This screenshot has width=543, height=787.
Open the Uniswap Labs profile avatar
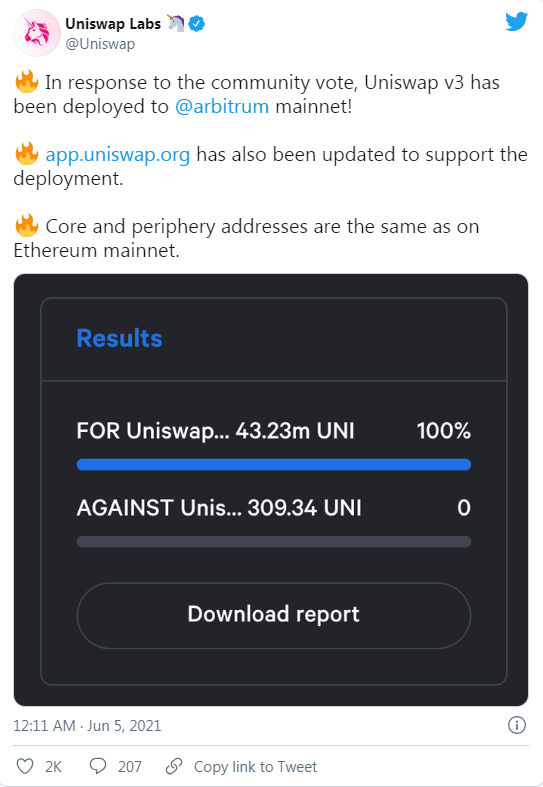(37, 33)
